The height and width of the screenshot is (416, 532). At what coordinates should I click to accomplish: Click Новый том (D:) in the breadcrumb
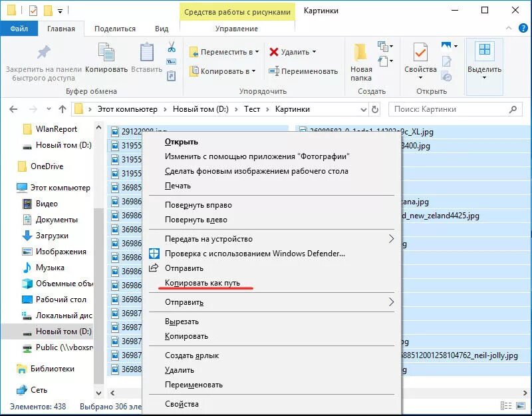(201, 109)
